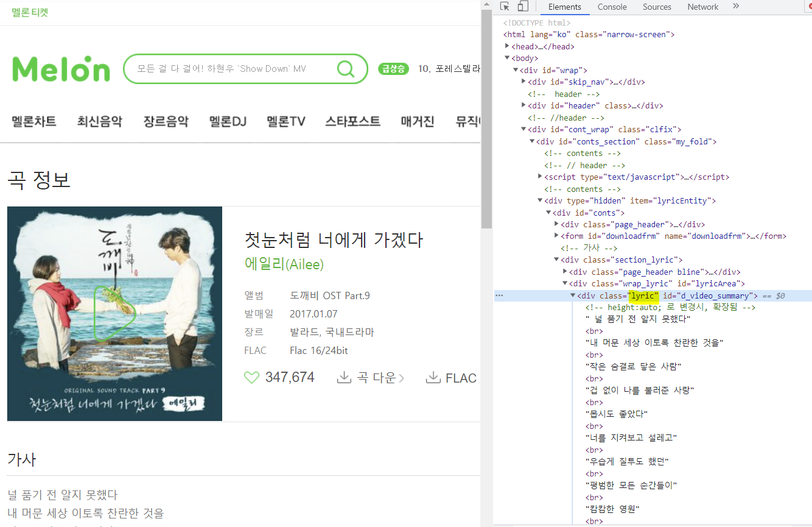This screenshot has width=812, height=527.
Task: Select DOM text "몹시도 좋았다"
Action: 616,414
